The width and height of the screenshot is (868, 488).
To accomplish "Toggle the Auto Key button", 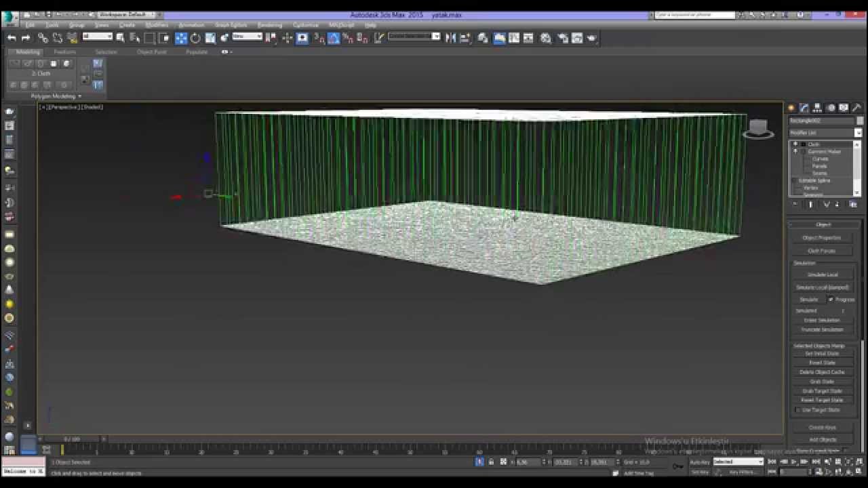I will (x=700, y=462).
